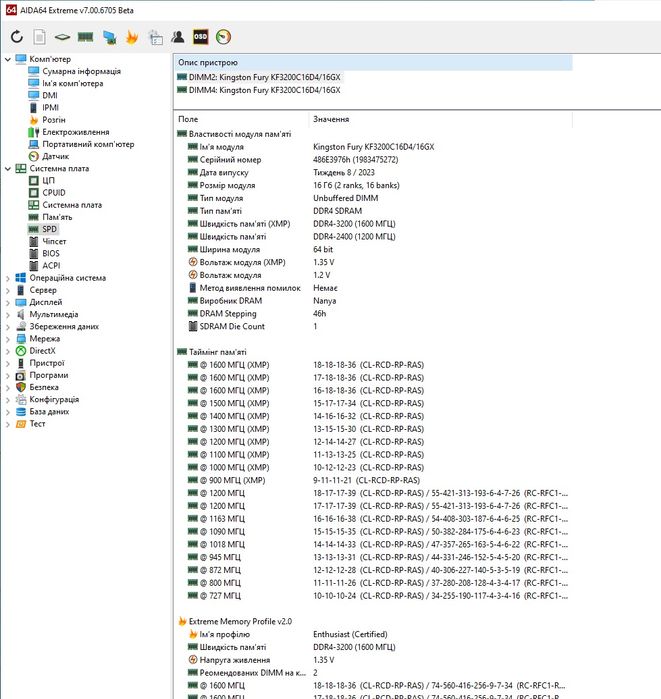Screen dimensions: 661x699
Task: Select the SDRAM Die Count row
Action: pyautogui.click(x=372, y=326)
